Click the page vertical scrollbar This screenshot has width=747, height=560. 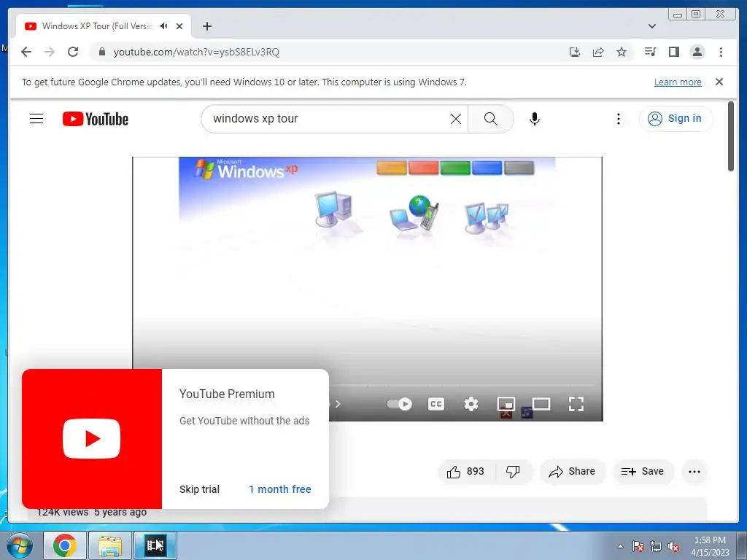click(x=731, y=136)
